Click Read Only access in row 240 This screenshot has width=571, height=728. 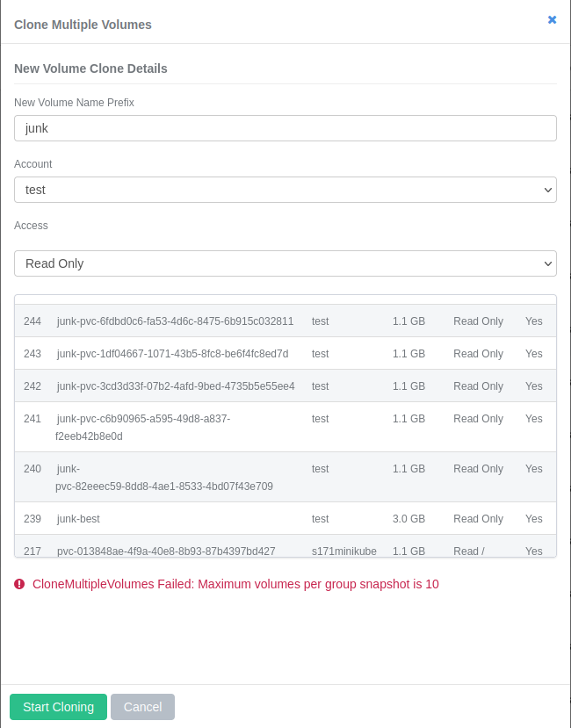tap(478, 469)
